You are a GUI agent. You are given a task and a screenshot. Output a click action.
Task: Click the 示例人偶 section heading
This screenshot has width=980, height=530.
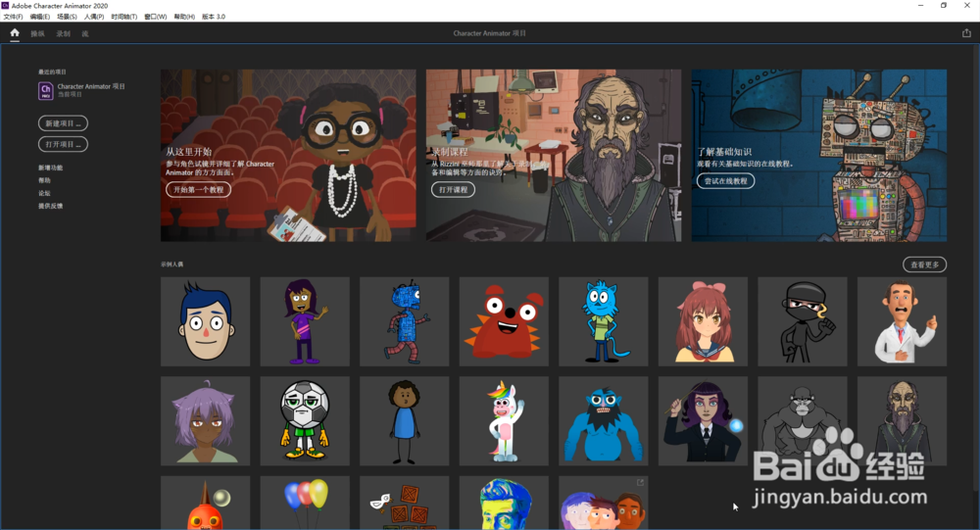coord(171,265)
